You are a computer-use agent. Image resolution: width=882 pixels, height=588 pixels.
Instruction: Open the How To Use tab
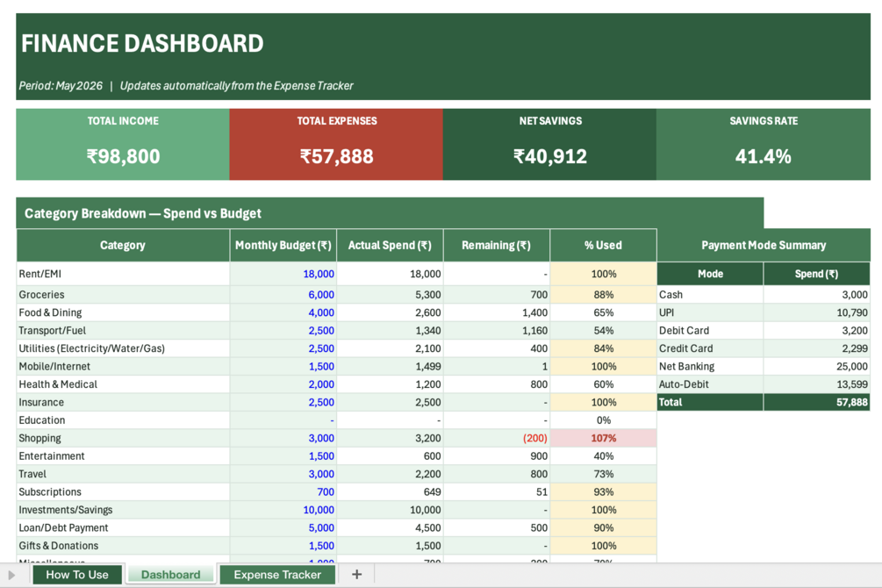pyautogui.click(x=77, y=575)
